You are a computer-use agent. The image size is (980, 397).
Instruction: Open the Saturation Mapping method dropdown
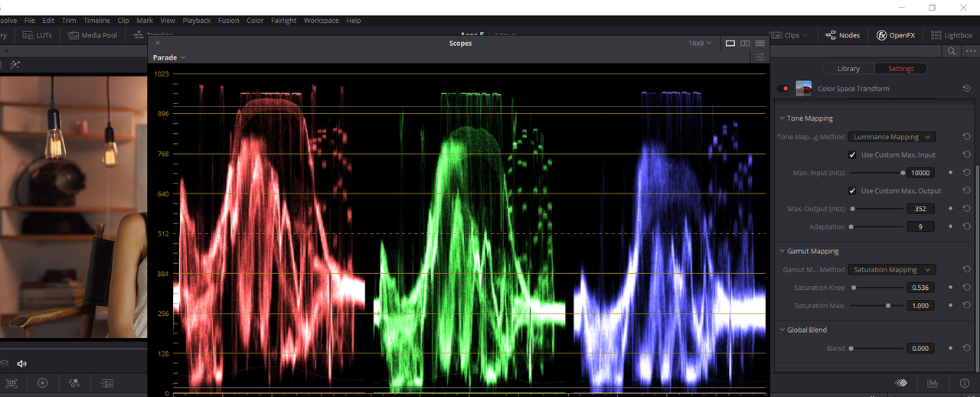[891, 269]
